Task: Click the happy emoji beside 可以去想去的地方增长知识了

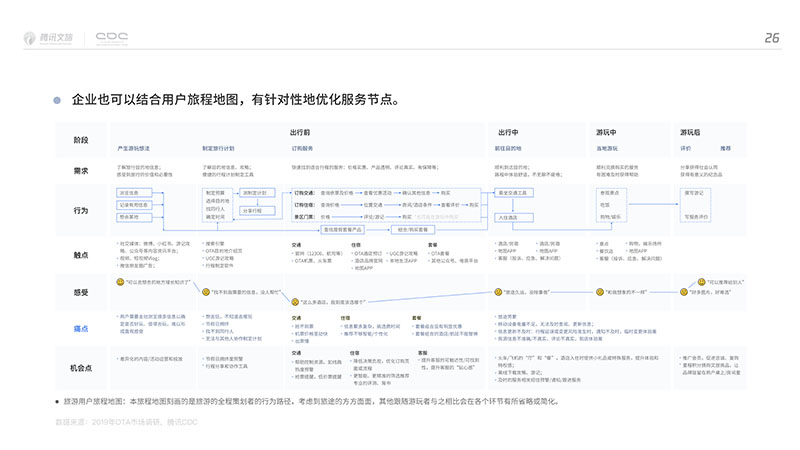Action: pos(120,282)
